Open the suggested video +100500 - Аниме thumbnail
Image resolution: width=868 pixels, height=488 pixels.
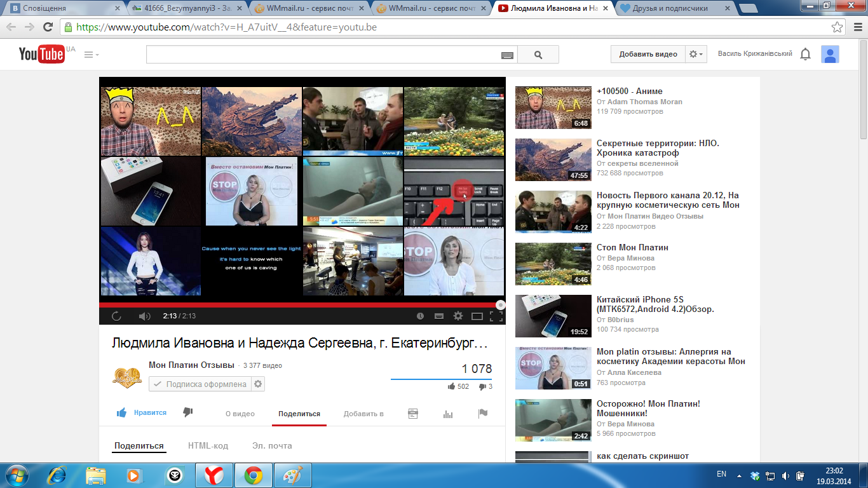[553, 107]
